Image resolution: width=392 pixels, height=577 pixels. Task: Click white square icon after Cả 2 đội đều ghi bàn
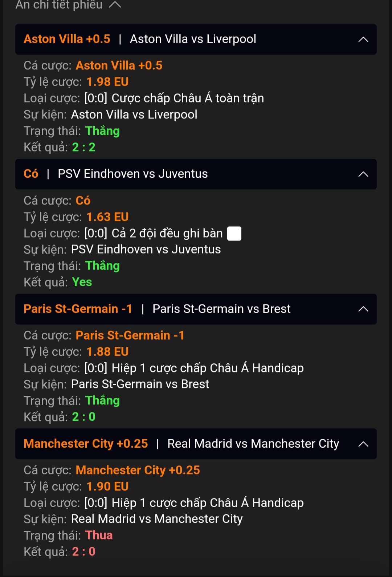pos(234,234)
